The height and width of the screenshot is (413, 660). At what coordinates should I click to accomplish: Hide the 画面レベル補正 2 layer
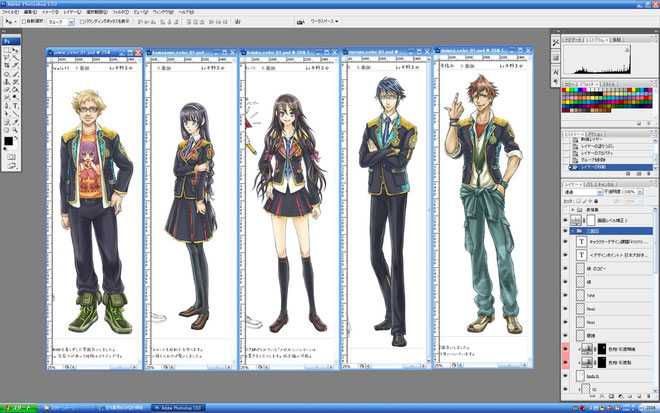565,220
